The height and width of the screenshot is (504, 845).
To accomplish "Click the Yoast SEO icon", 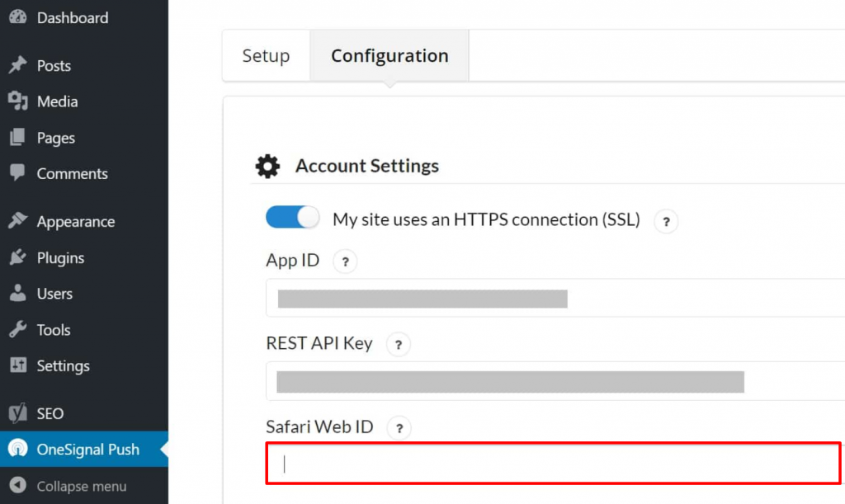I will pyautogui.click(x=18, y=413).
